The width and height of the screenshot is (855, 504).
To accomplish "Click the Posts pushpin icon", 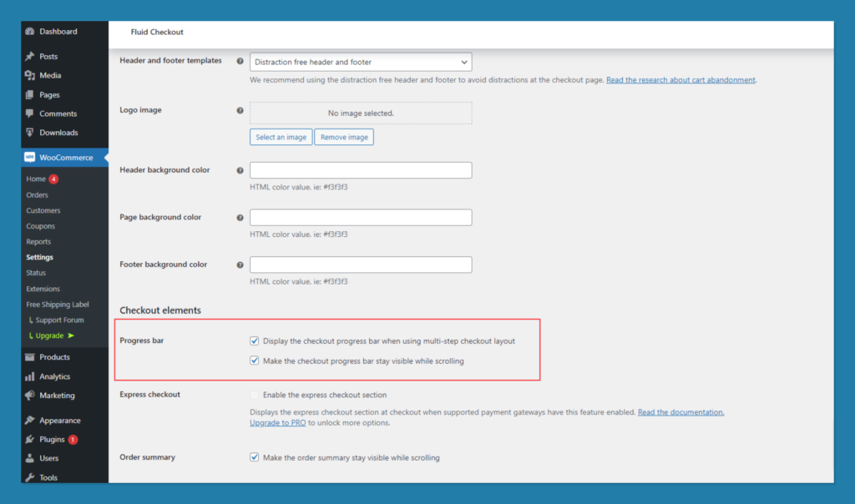I will [x=30, y=56].
